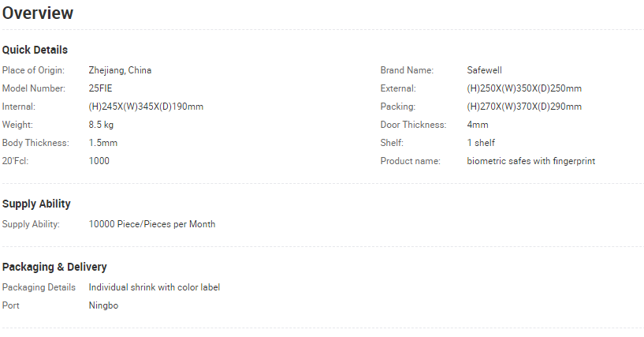Click the Packaging & Delivery heading

click(54, 267)
